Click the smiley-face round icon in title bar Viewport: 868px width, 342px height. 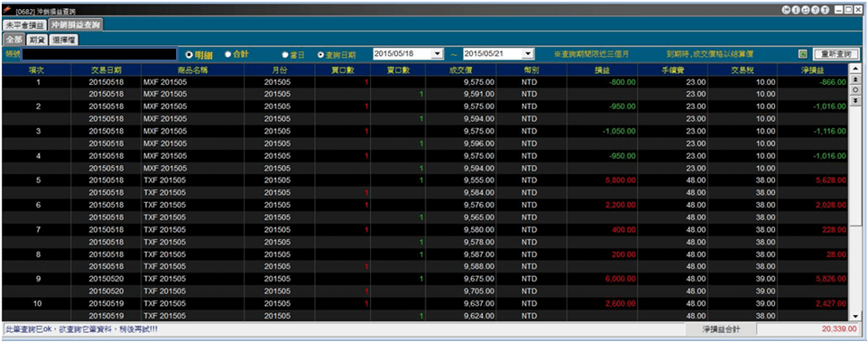(x=806, y=10)
